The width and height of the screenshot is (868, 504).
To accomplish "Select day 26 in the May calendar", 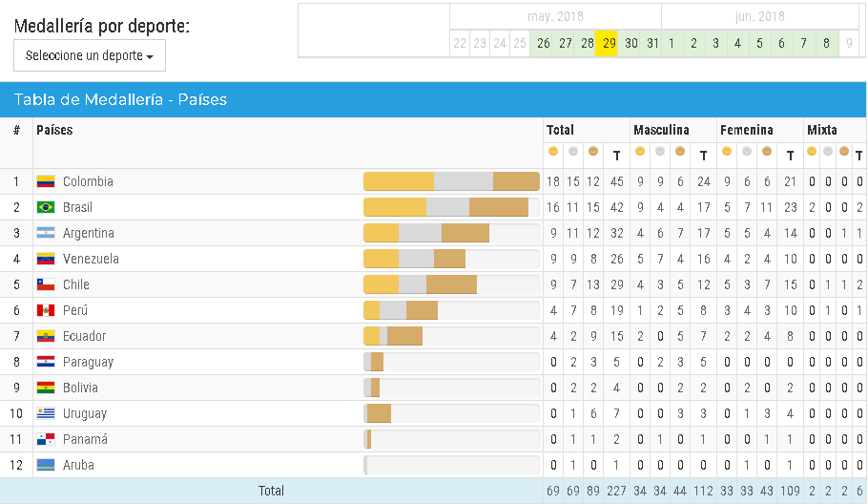I will (x=543, y=43).
